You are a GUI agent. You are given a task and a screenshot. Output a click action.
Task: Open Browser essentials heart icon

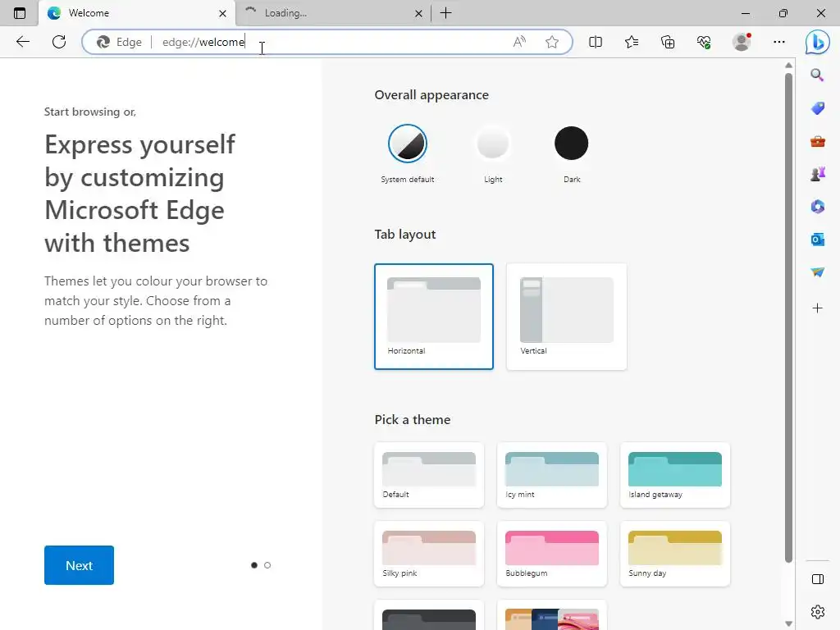coord(704,42)
